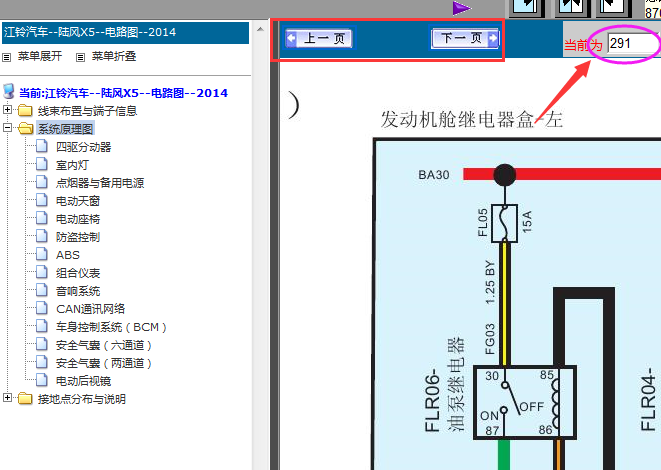Select the left-pane layout icon

[527, 7]
